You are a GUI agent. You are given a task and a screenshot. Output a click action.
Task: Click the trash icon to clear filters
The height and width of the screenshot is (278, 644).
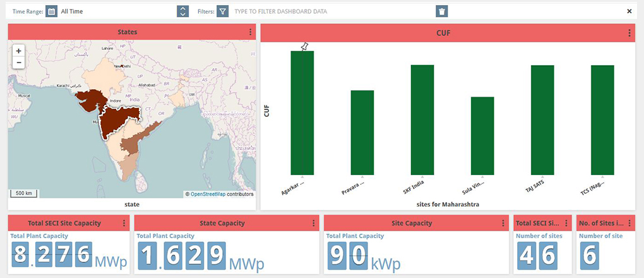442,11
